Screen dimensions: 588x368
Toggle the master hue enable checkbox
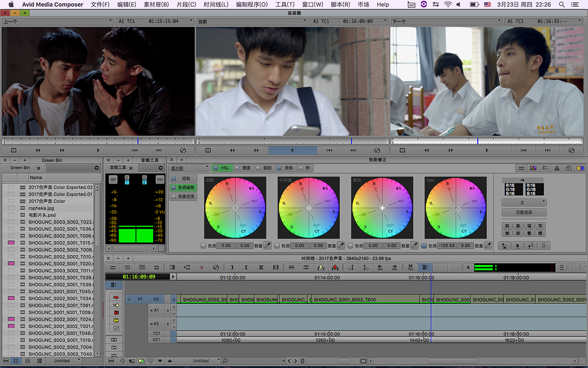[x=424, y=246]
